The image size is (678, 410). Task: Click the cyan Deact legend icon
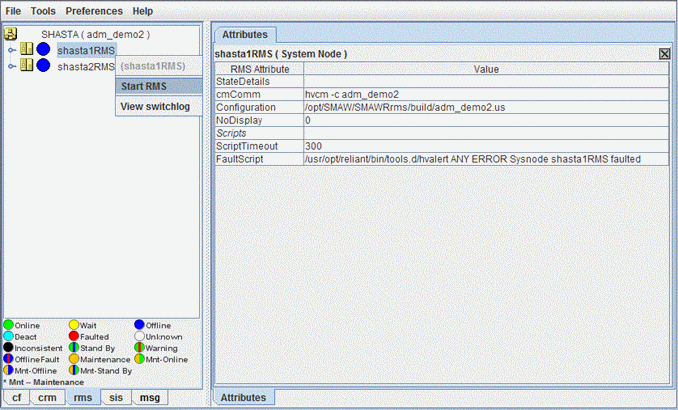pyautogui.click(x=9, y=336)
